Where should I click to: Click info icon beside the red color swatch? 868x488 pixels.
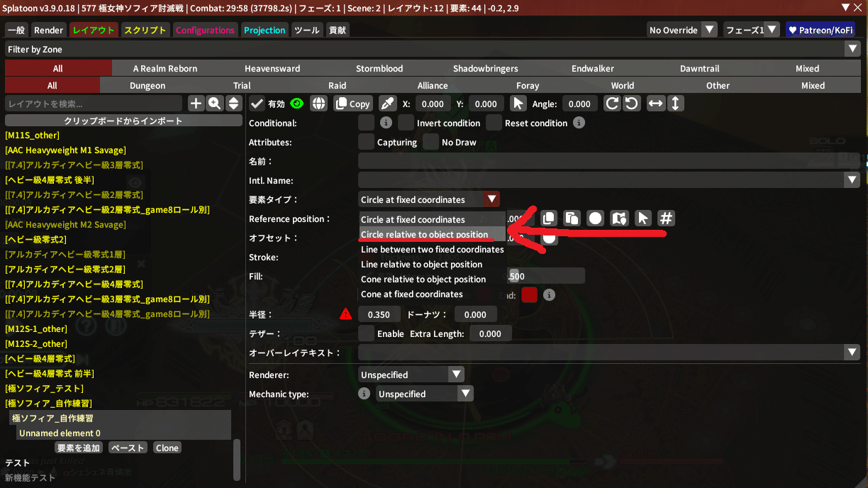click(549, 294)
